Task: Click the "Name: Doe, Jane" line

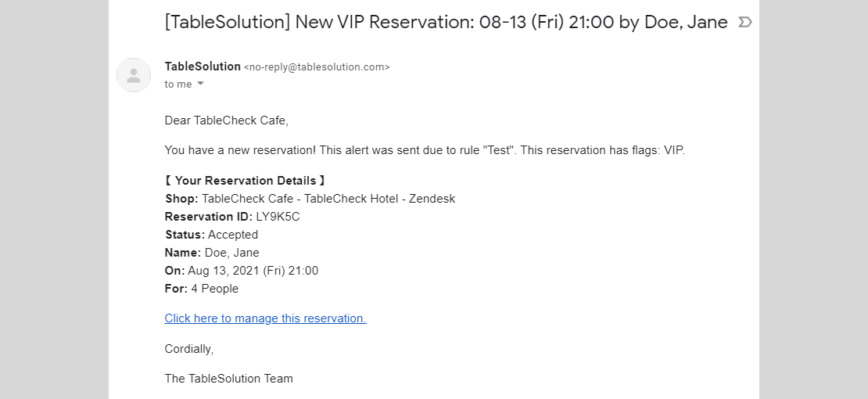Action: pyautogui.click(x=212, y=253)
